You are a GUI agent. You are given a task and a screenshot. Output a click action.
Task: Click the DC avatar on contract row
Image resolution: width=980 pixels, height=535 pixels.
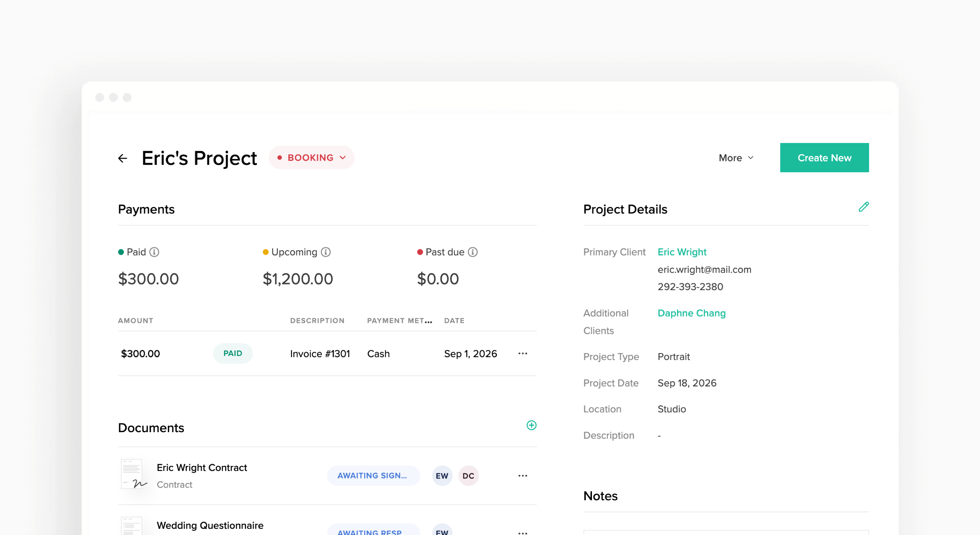point(468,476)
